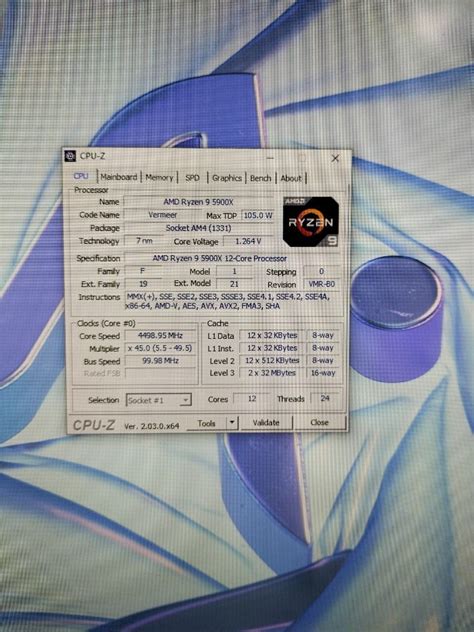The width and height of the screenshot is (474, 632).
Task: Click the Core Speed value 4498.95 MHz
Action: 160,335
